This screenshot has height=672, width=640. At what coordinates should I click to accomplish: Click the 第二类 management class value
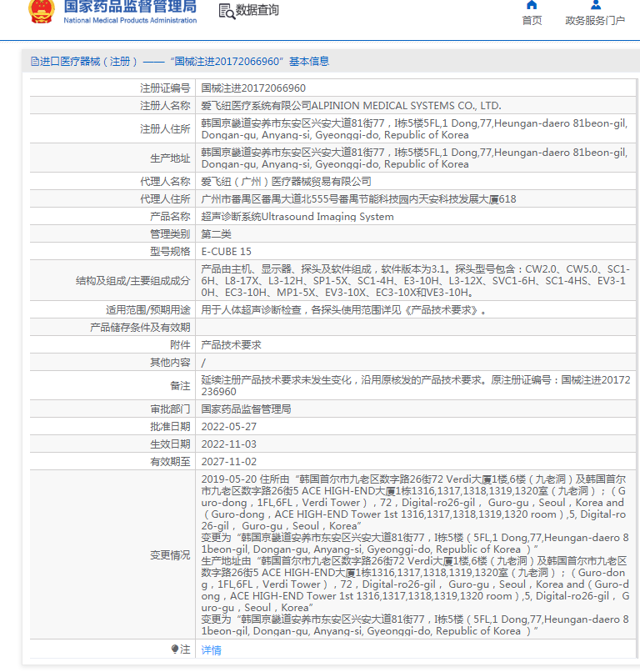217,234
